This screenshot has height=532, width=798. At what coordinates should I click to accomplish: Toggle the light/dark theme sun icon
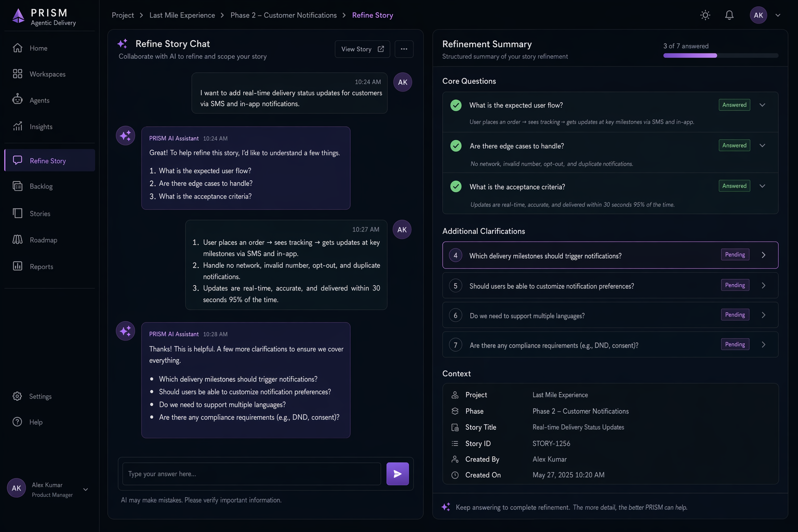click(x=705, y=15)
